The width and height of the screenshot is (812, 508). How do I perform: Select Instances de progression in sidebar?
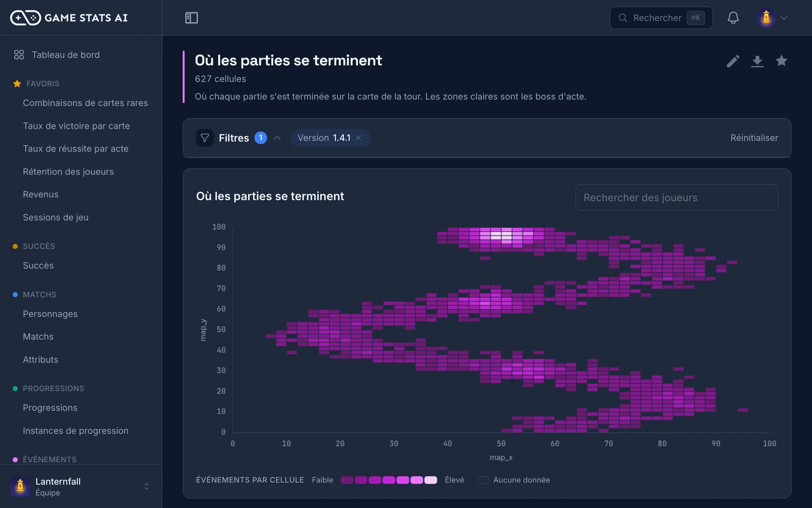pos(76,430)
